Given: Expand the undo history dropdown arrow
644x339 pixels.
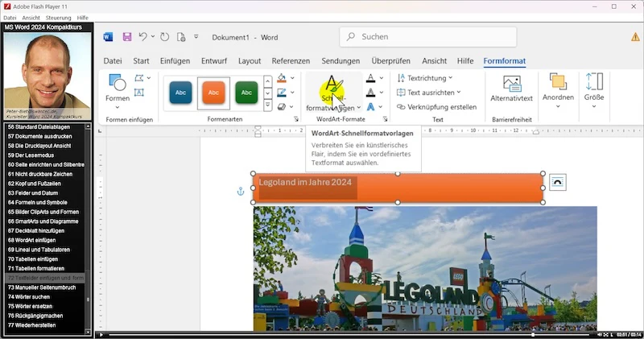Looking at the screenshot, I should (153, 36).
